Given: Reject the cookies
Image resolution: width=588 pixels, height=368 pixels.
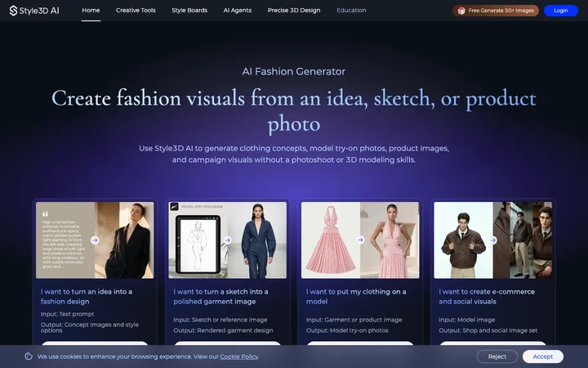Looking at the screenshot, I should coord(497,357).
